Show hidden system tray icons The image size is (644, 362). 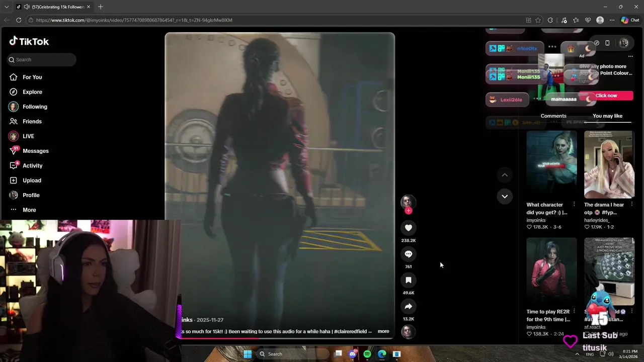point(577,354)
